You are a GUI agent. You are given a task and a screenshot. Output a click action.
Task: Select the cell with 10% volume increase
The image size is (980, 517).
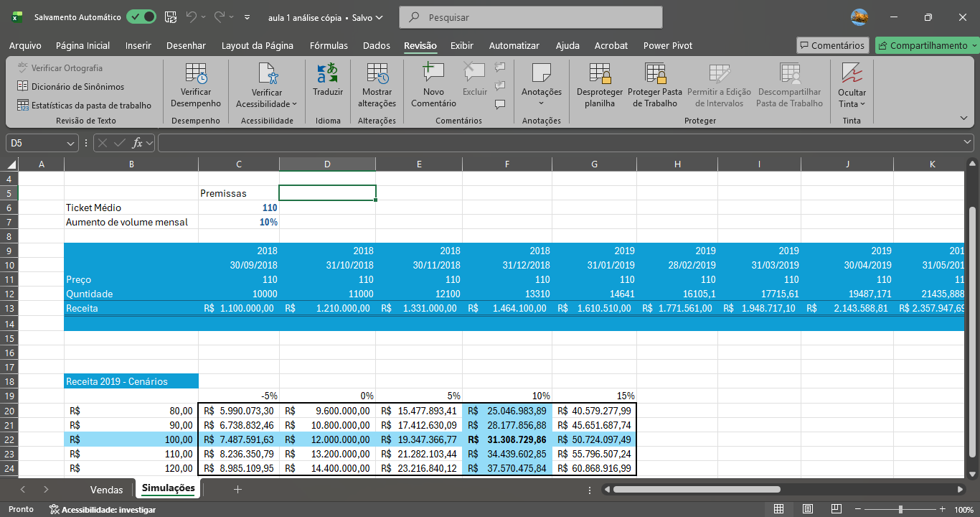[x=239, y=222]
